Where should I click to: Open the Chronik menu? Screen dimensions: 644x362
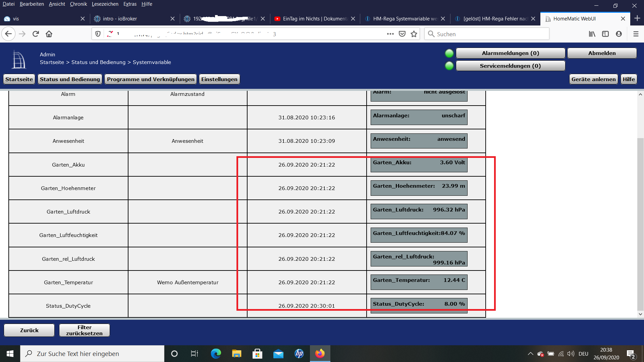tap(78, 4)
